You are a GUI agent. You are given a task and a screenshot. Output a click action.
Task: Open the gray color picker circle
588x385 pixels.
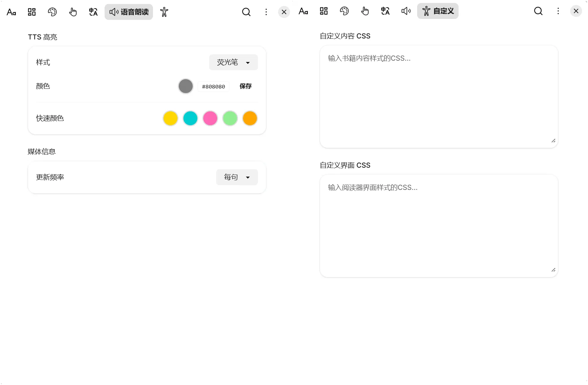[186, 86]
